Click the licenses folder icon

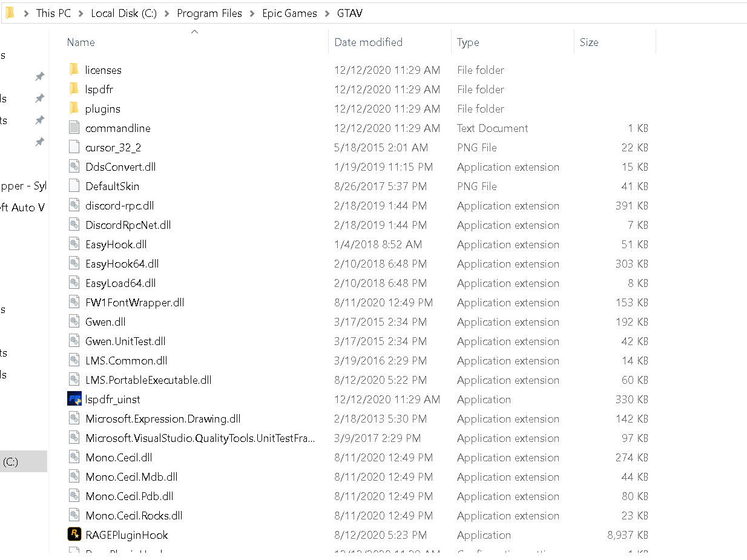click(x=74, y=70)
